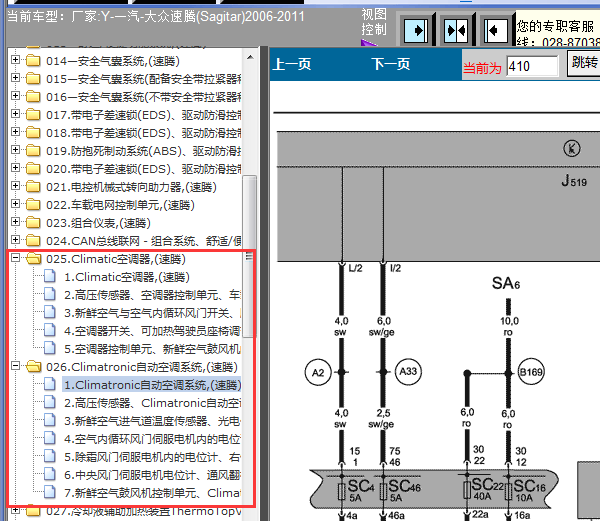Click the open folder icon of 026 Climatronic
Viewport: 600px width, 521px height.
pyautogui.click(x=34, y=366)
